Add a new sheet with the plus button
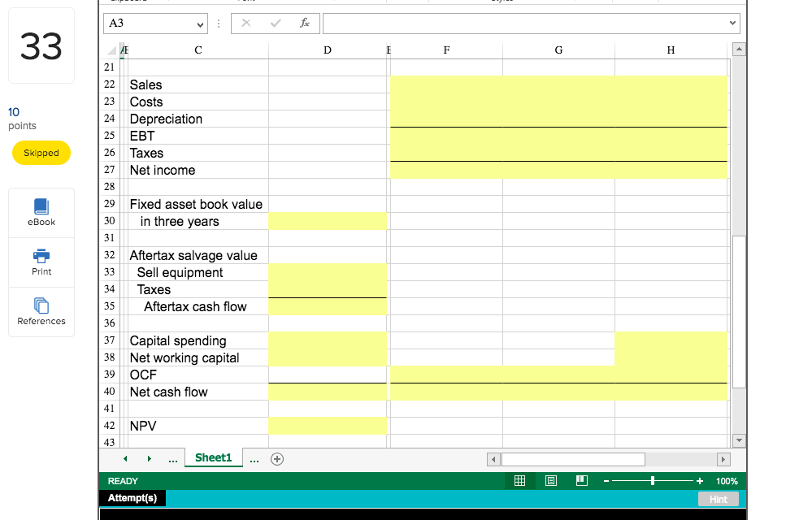The height and width of the screenshot is (520, 812). 276,458
